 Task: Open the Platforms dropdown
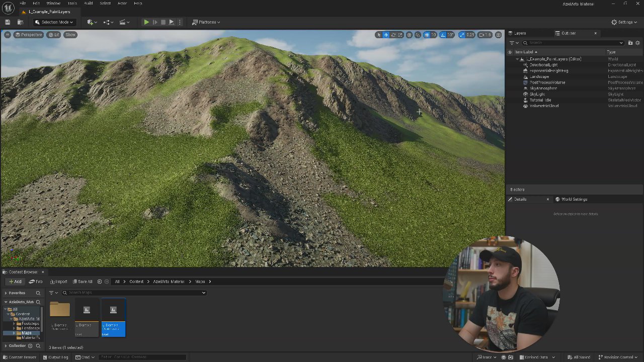pos(206,22)
